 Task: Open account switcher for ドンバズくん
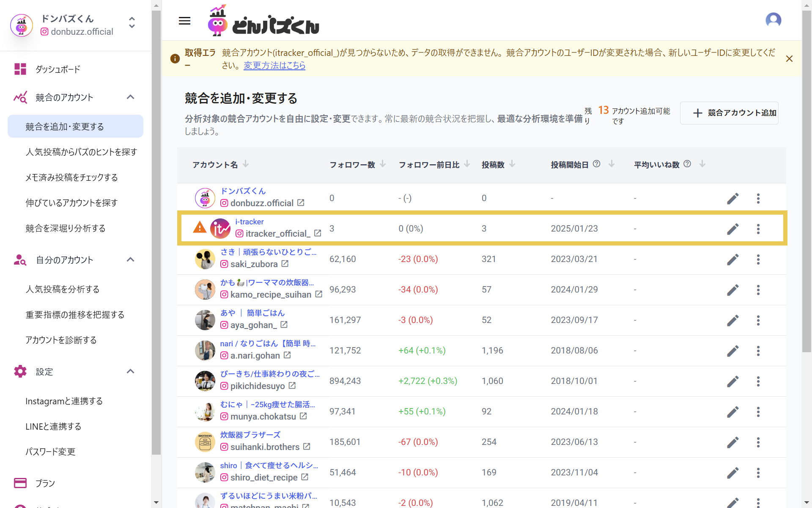click(132, 22)
